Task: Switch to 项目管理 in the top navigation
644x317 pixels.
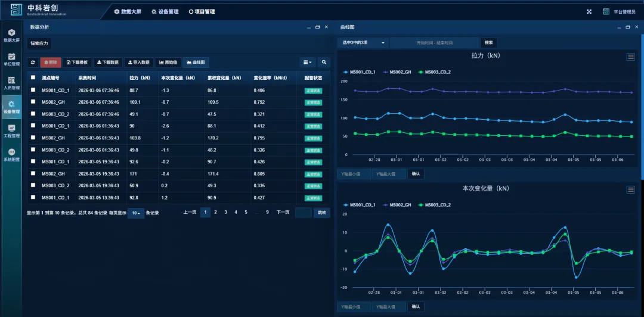Action: tap(202, 11)
